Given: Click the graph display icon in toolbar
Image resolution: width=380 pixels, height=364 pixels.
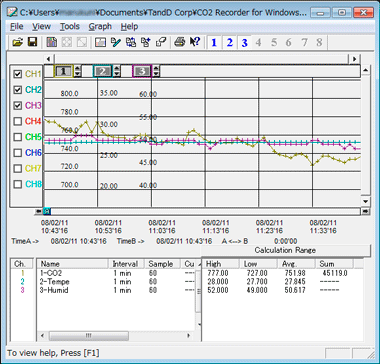Looking at the screenshot, I should coord(100,42).
